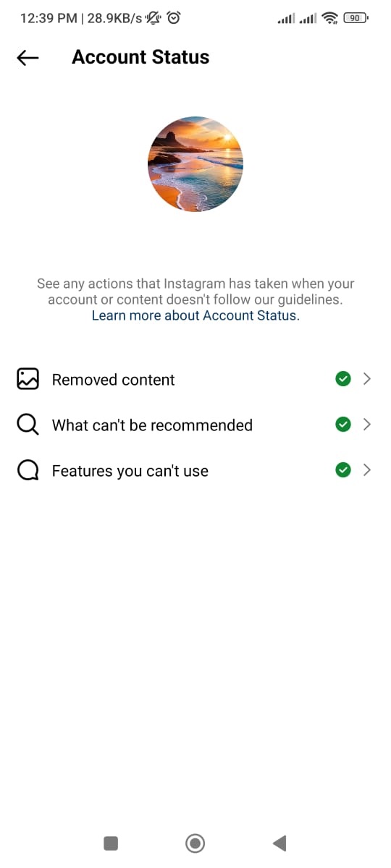Screen dimensions: 391x868
Task: Tap the sunset beach profile picture
Action: click(x=195, y=163)
